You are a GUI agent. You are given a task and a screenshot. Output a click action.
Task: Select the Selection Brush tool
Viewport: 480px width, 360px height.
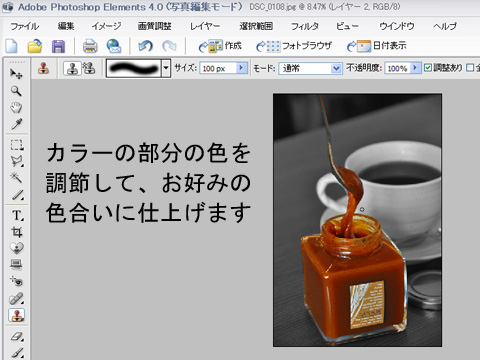(17, 195)
